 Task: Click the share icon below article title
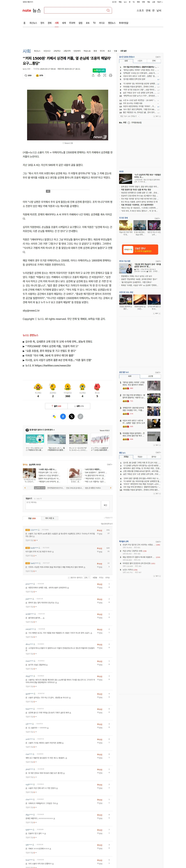coord(93,75)
